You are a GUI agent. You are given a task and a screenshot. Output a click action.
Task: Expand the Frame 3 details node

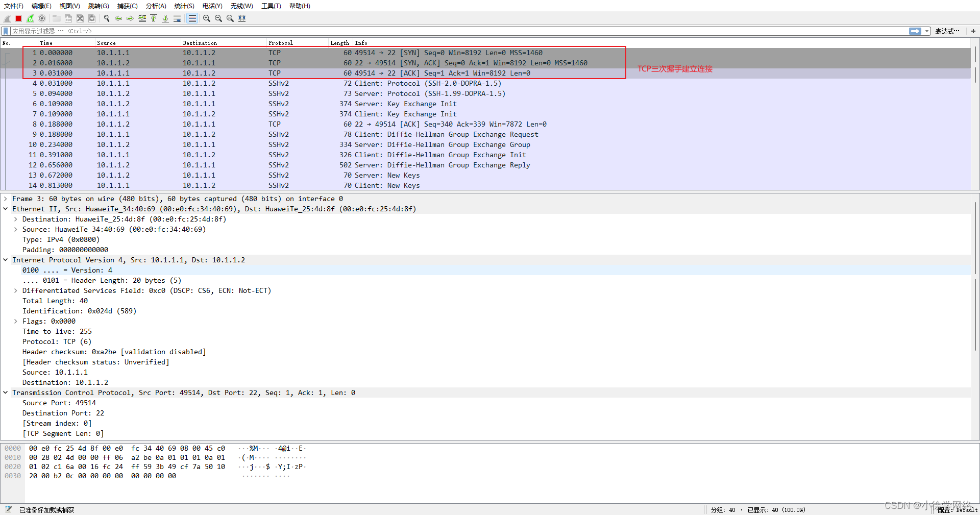pyautogui.click(x=6, y=199)
